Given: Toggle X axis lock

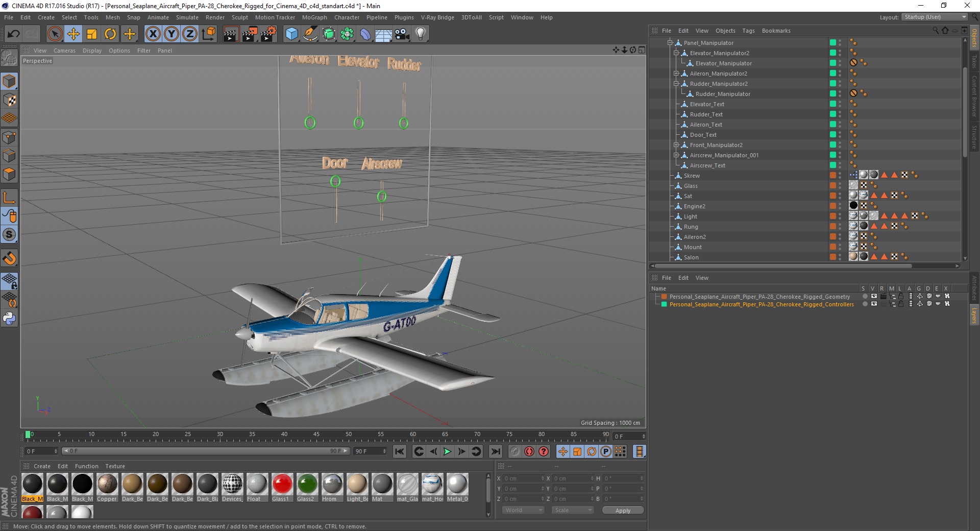Looking at the screenshot, I should point(153,34).
